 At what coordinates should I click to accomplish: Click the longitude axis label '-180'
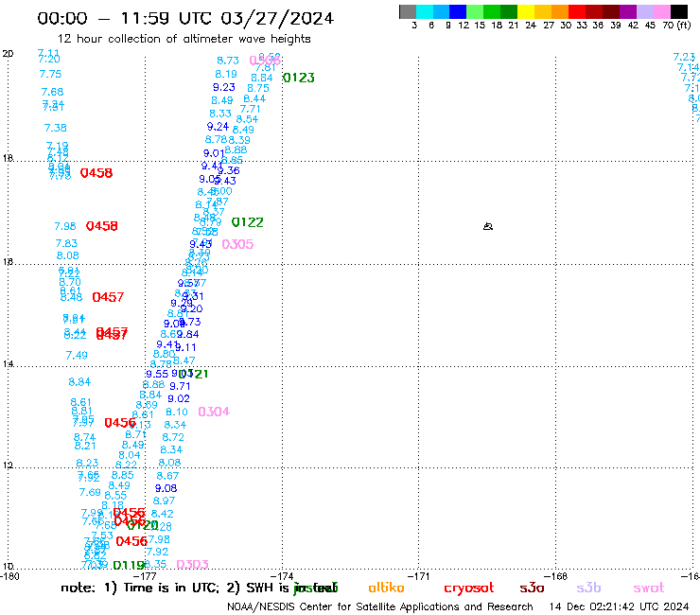pyautogui.click(x=9, y=576)
